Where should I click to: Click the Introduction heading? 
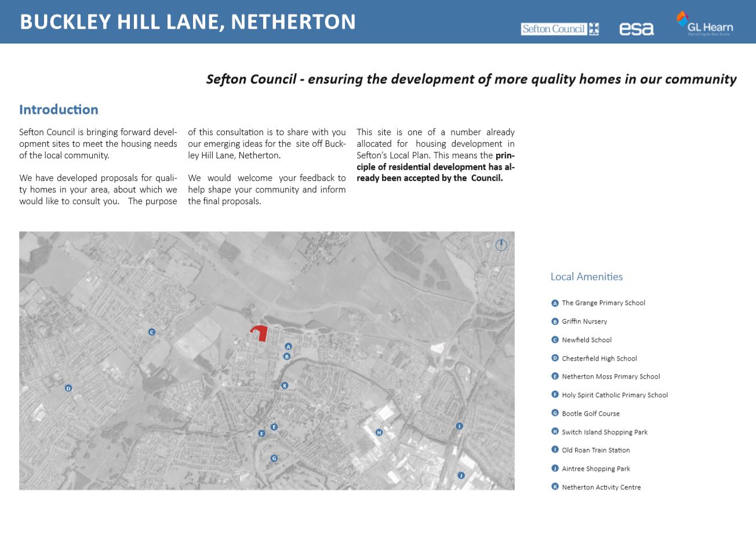click(x=59, y=110)
